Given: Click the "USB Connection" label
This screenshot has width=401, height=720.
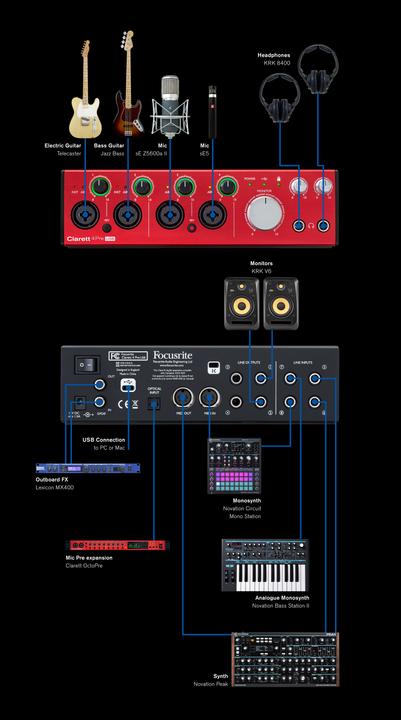Looking at the screenshot, I should point(104,440).
